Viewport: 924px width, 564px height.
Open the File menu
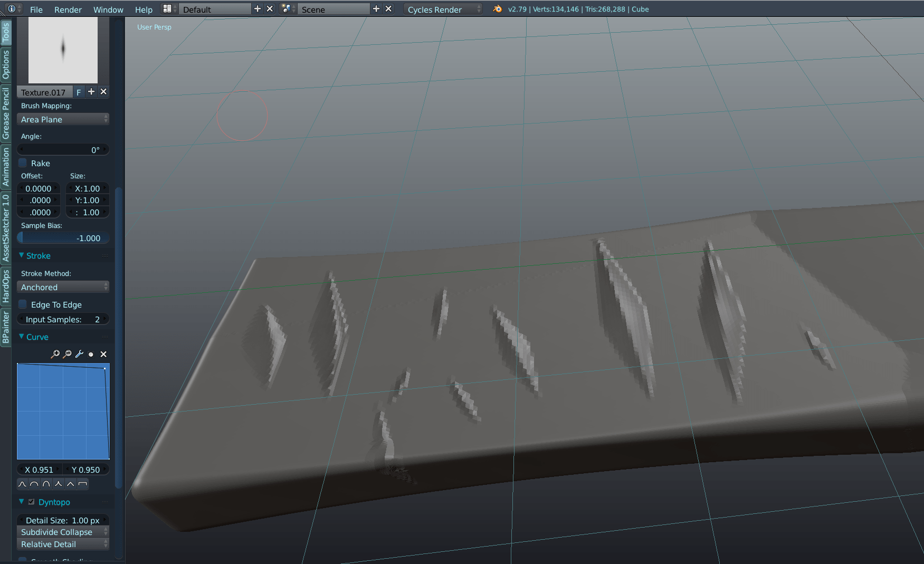[36, 9]
